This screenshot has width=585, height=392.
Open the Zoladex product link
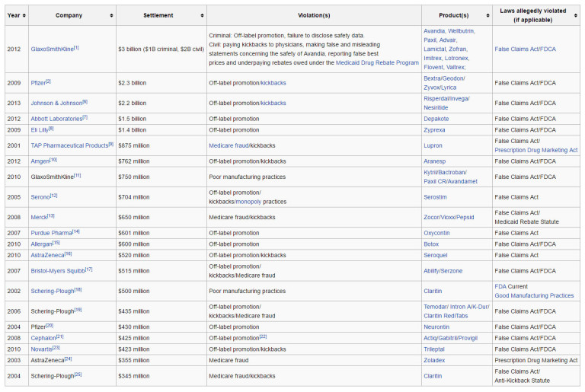pyautogui.click(x=434, y=360)
